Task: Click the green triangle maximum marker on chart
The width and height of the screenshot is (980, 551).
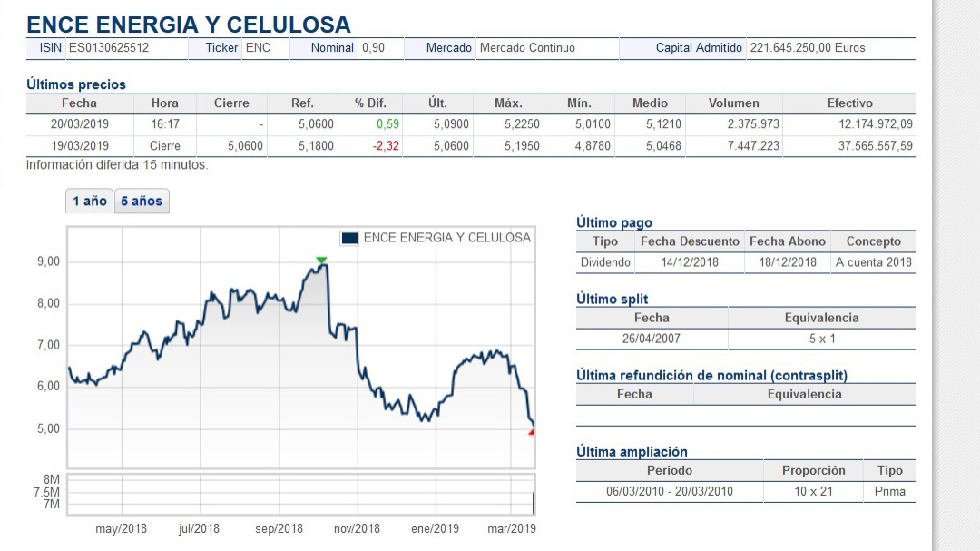Action: click(x=321, y=261)
